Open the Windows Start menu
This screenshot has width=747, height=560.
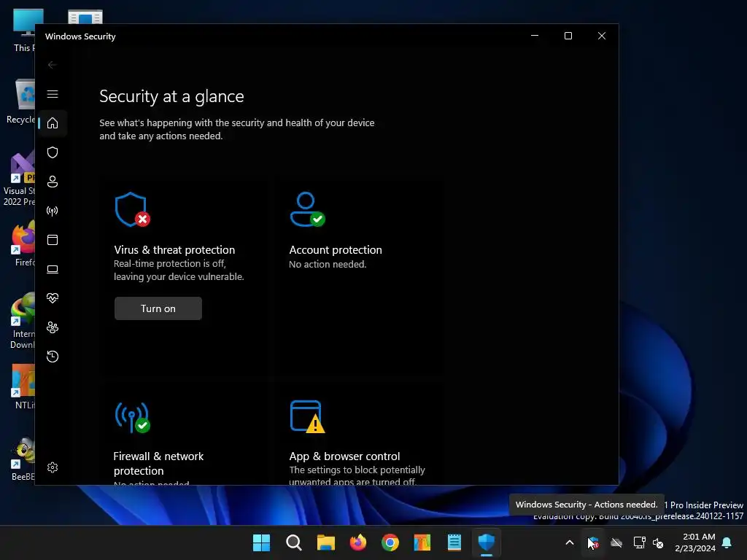pos(262,542)
